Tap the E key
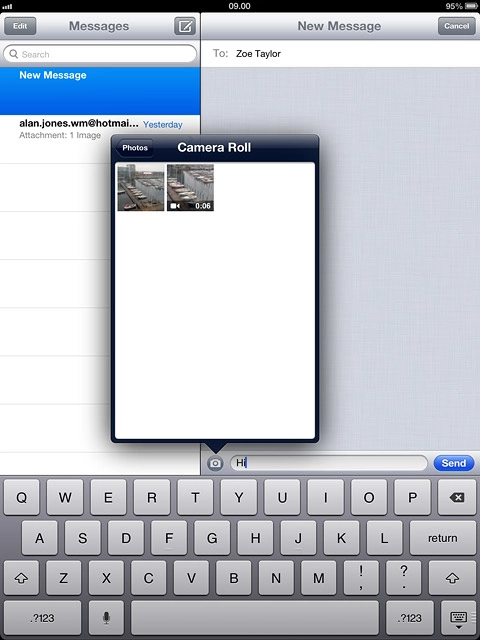The image size is (480, 640). tap(108, 497)
